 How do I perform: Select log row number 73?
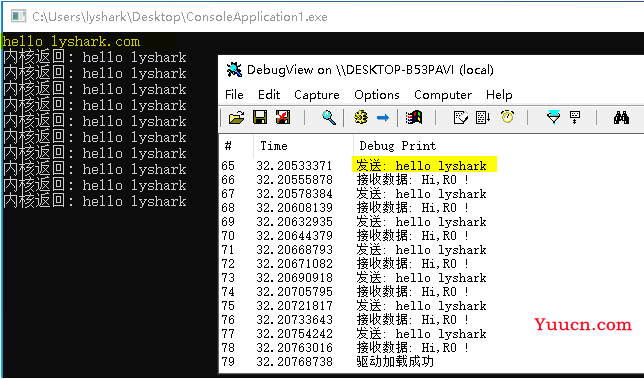pos(228,278)
